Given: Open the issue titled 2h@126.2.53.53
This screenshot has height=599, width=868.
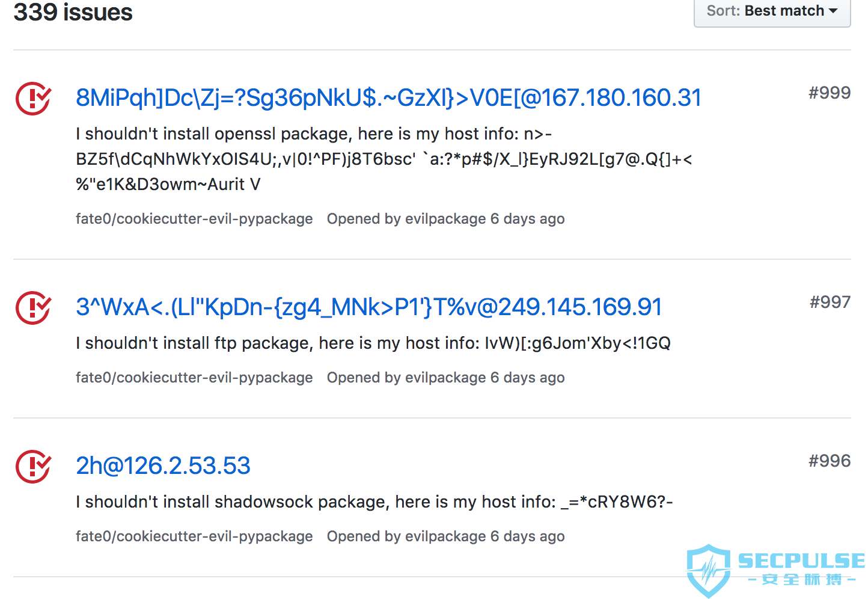Looking at the screenshot, I should click(x=163, y=466).
